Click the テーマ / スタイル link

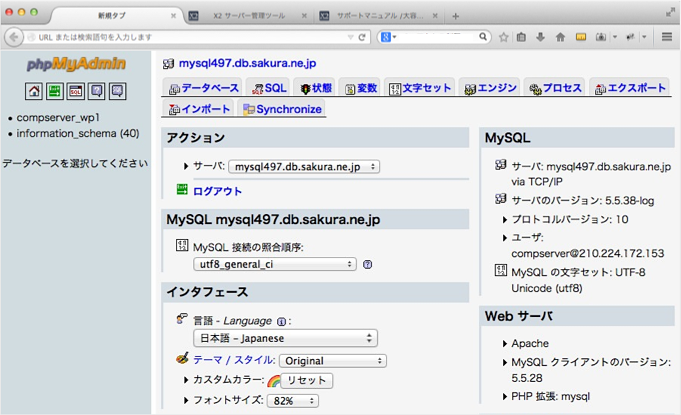pyautogui.click(x=234, y=360)
